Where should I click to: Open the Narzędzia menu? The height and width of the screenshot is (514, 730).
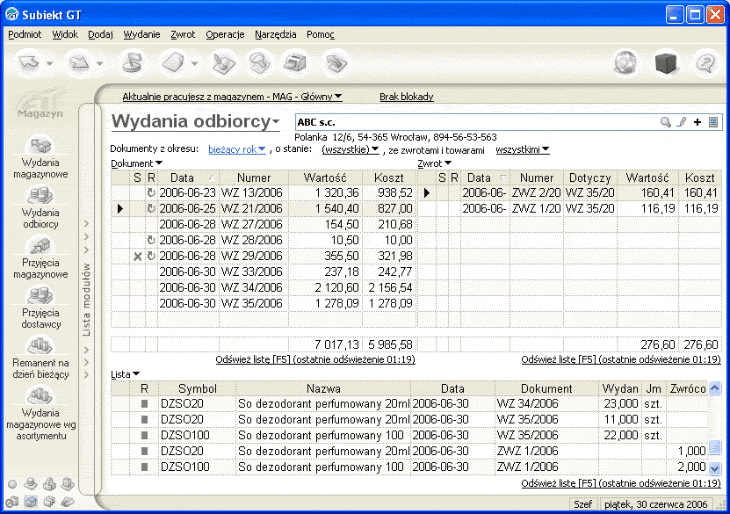click(x=275, y=34)
